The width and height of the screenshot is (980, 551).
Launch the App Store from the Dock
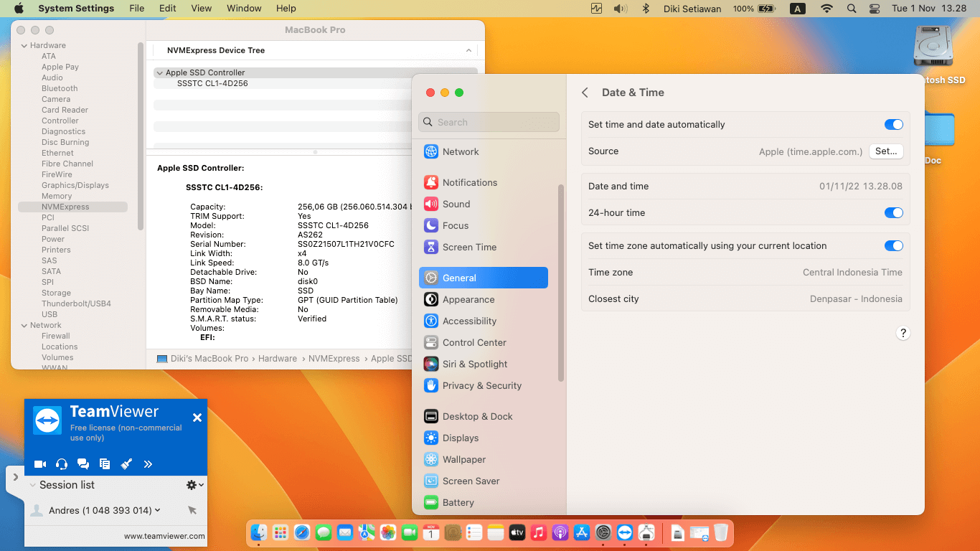click(582, 532)
